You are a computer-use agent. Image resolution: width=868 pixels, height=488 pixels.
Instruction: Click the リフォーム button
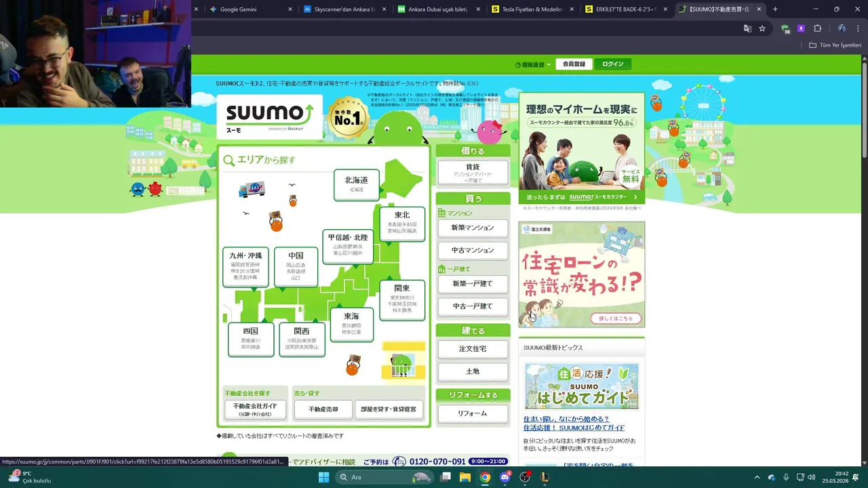pos(473,413)
